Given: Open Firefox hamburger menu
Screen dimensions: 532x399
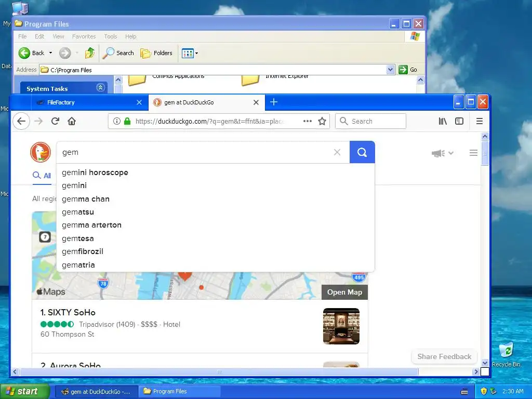Looking at the screenshot, I should [x=480, y=121].
